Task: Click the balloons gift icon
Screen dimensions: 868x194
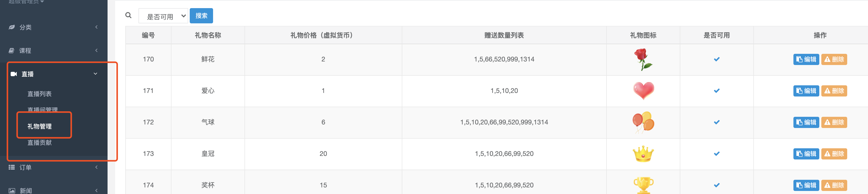Action: (x=643, y=122)
